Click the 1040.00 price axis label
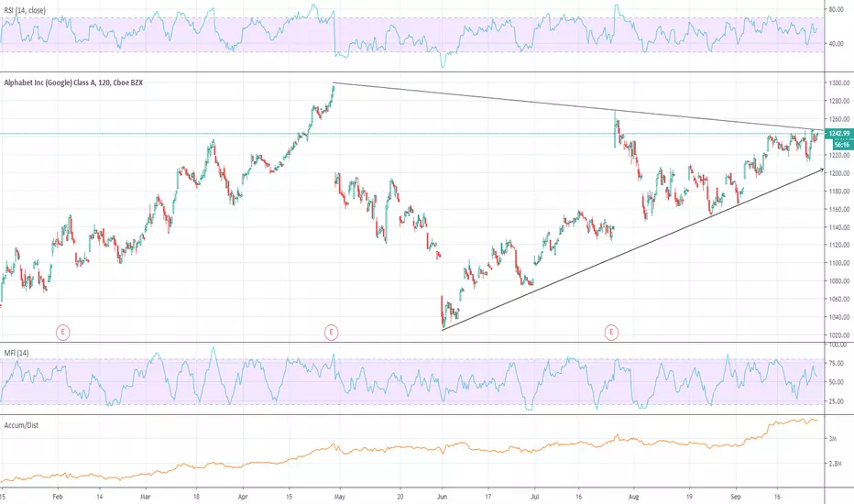Screen dimensions: 854x504 pyautogui.click(x=839, y=317)
